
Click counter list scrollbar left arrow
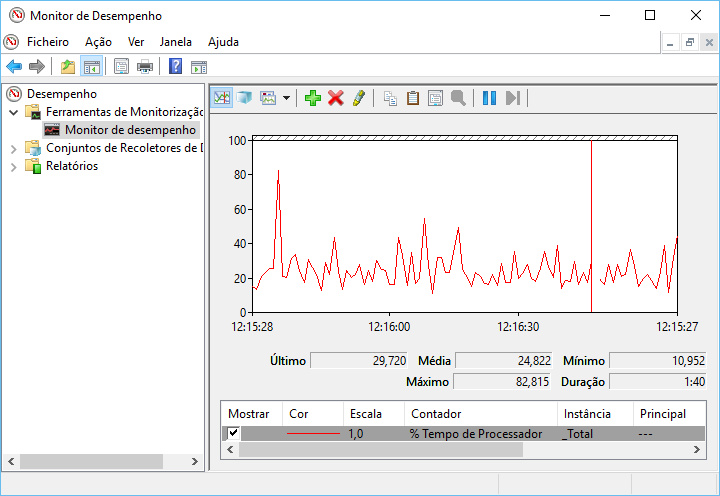coord(231,450)
